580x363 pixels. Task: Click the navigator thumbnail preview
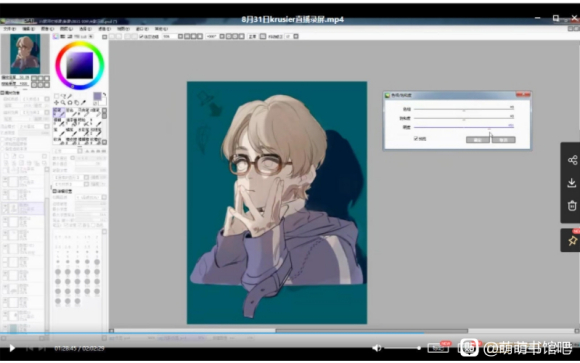(25, 54)
